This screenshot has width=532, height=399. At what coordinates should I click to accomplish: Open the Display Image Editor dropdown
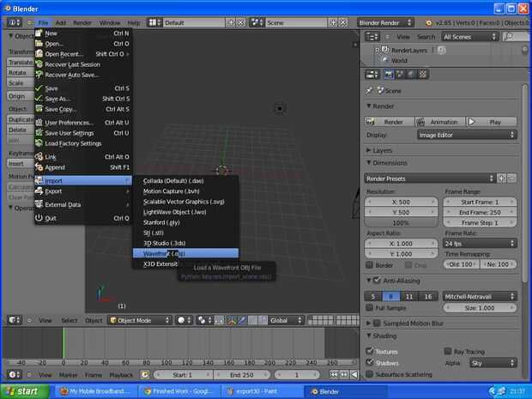click(x=467, y=135)
